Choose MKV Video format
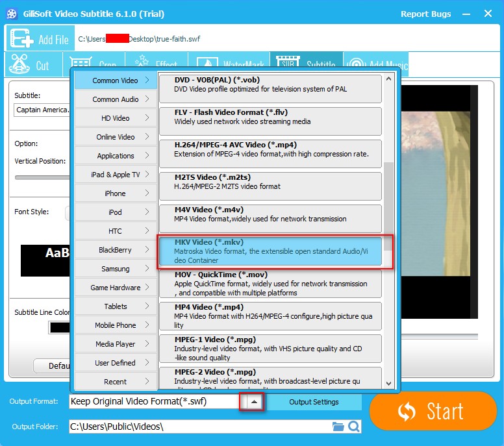 pyautogui.click(x=270, y=251)
